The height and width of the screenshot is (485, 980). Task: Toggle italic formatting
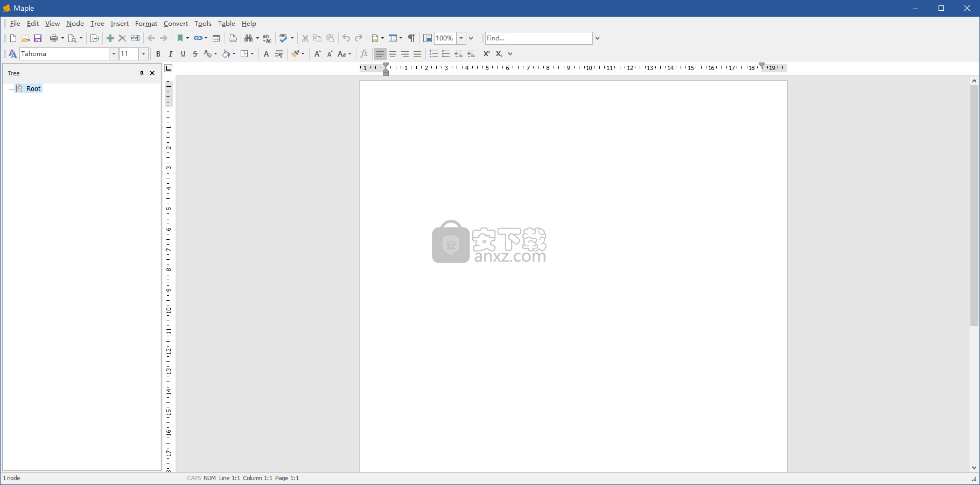(171, 54)
